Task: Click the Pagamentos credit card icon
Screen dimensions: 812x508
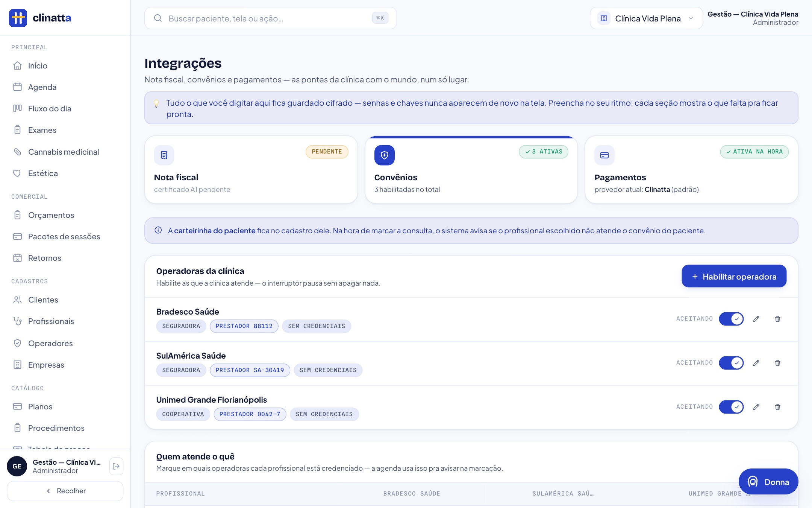Action: click(604, 155)
